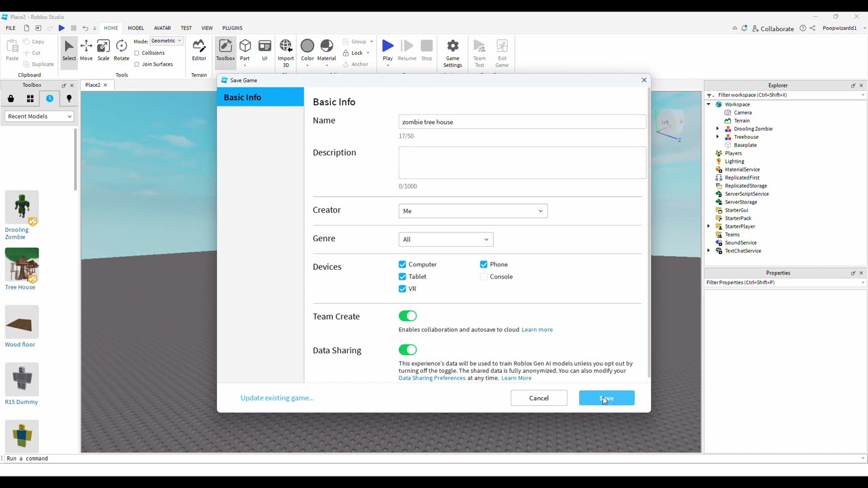Collapse the Workspace tree node
The width and height of the screenshot is (868, 488).
(709, 104)
